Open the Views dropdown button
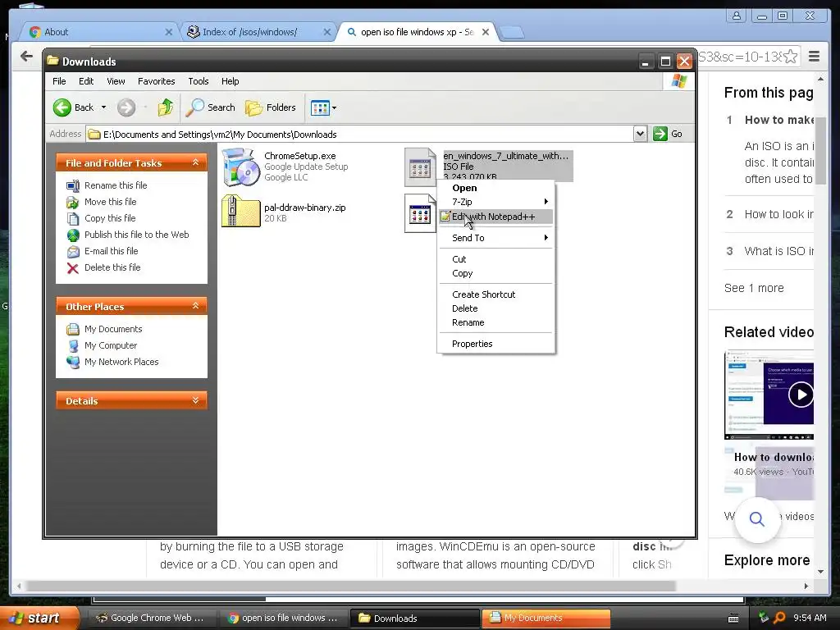Screen dimensions: 840x630 323,107
